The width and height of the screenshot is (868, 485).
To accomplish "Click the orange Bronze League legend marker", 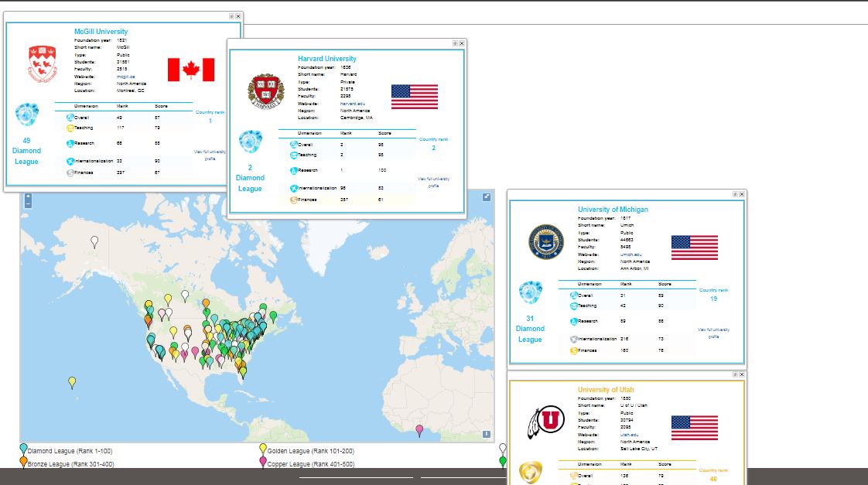I will [23, 462].
